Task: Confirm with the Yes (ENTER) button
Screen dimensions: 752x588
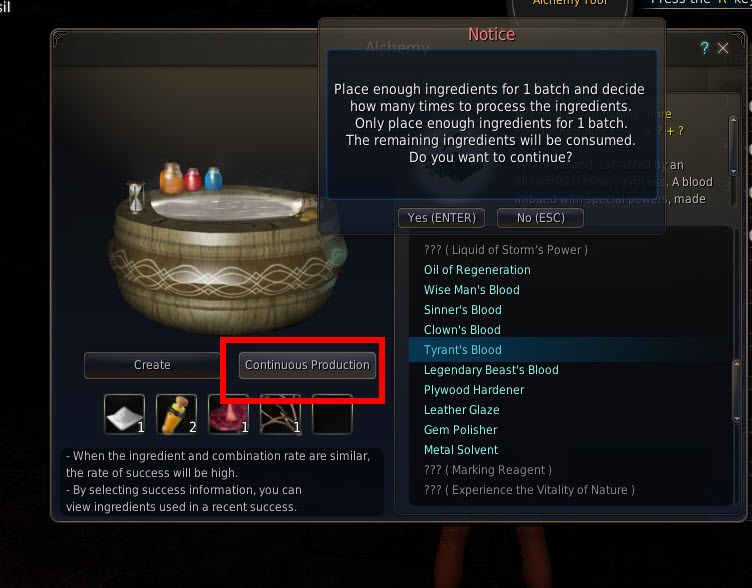Action: pyautogui.click(x=442, y=218)
